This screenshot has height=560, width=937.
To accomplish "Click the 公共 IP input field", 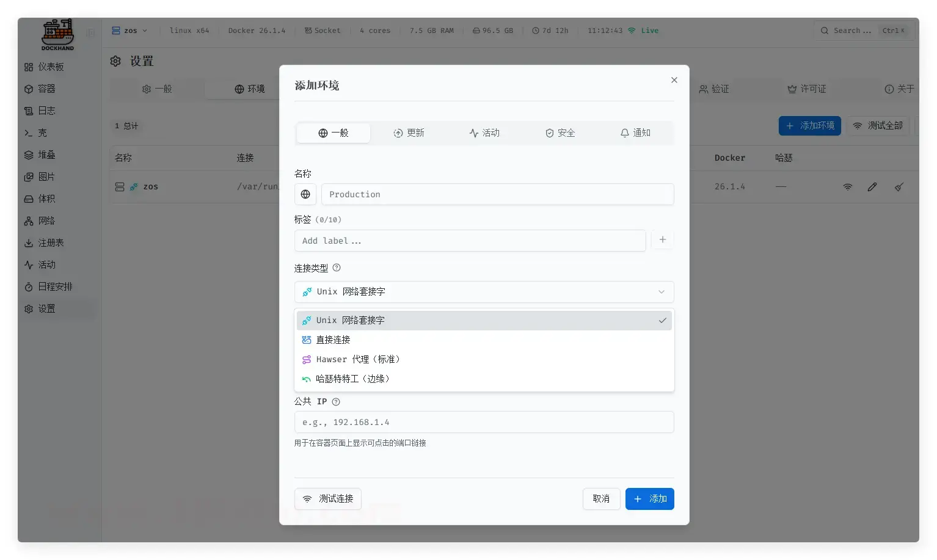I will pyautogui.click(x=484, y=421).
